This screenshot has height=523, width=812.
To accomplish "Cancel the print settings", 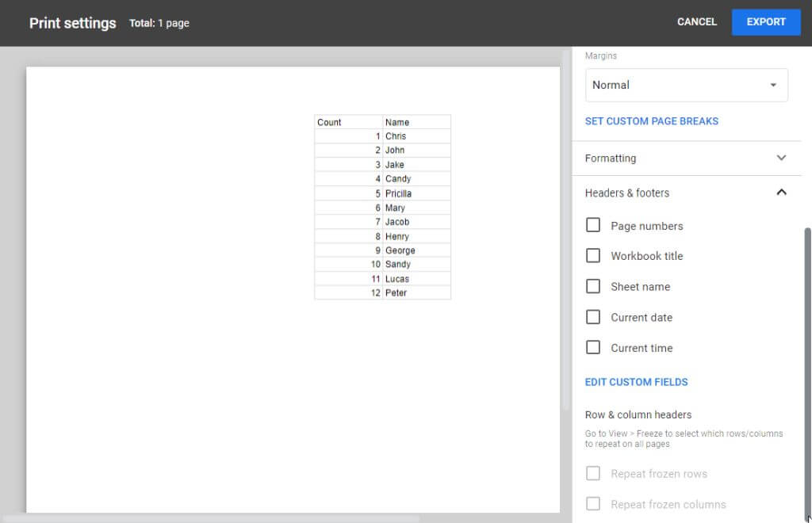I will pos(696,22).
